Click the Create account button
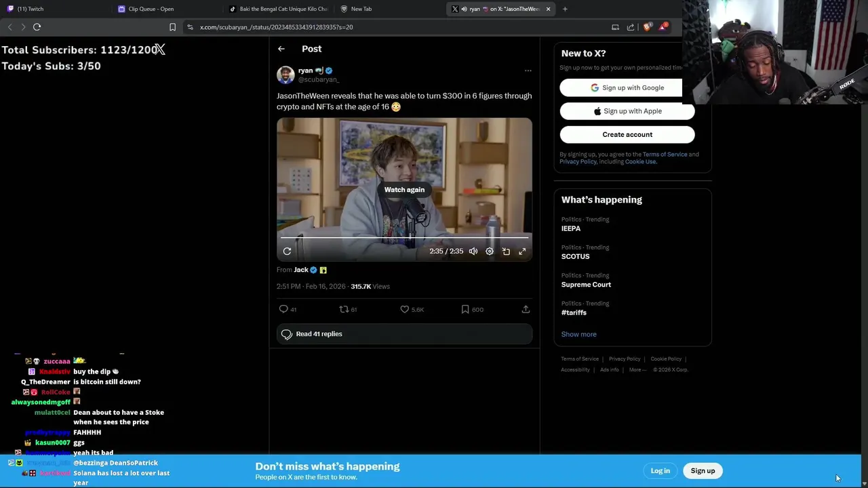Viewport: 868px width, 488px height. point(627,134)
